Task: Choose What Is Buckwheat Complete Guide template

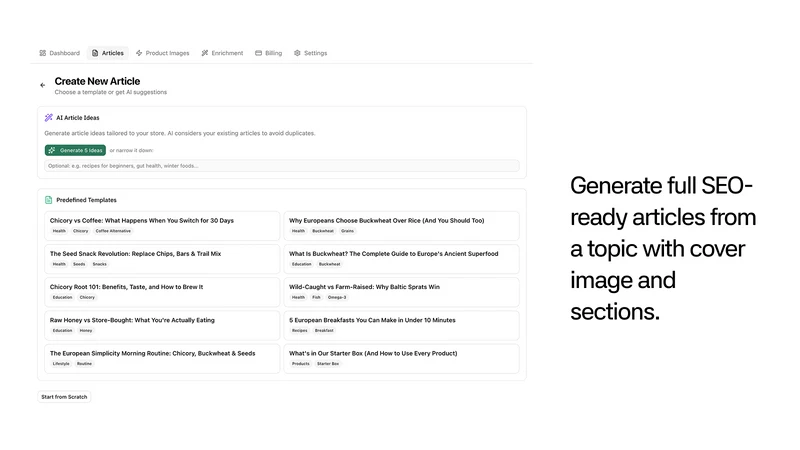Action: (x=402, y=259)
